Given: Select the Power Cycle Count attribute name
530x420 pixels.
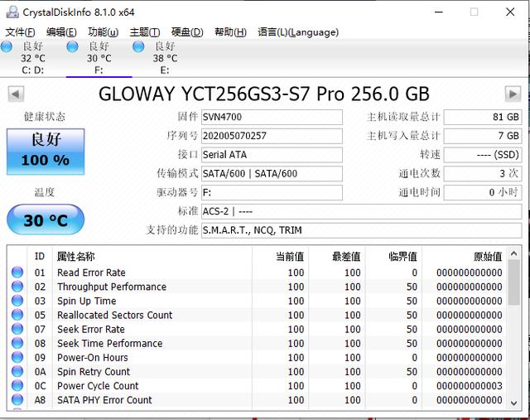Looking at the screenshot, I should point(98,386).
